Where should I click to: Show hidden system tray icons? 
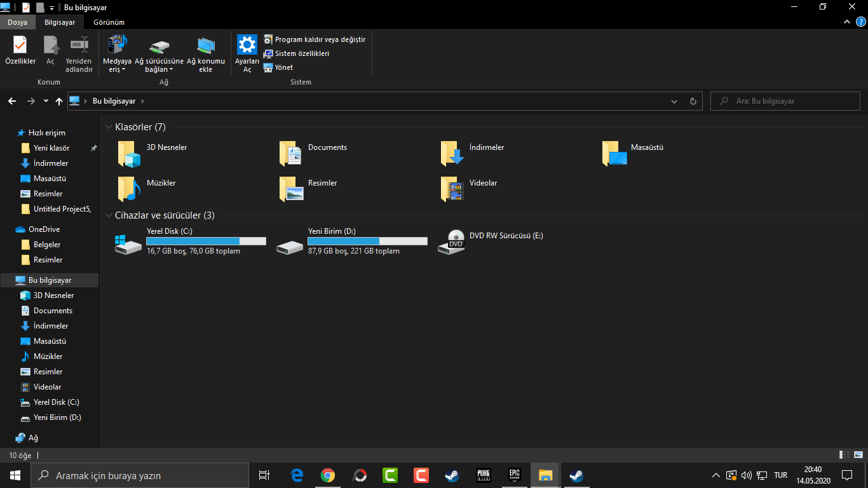pyautogui.click(x=716, y=475)
